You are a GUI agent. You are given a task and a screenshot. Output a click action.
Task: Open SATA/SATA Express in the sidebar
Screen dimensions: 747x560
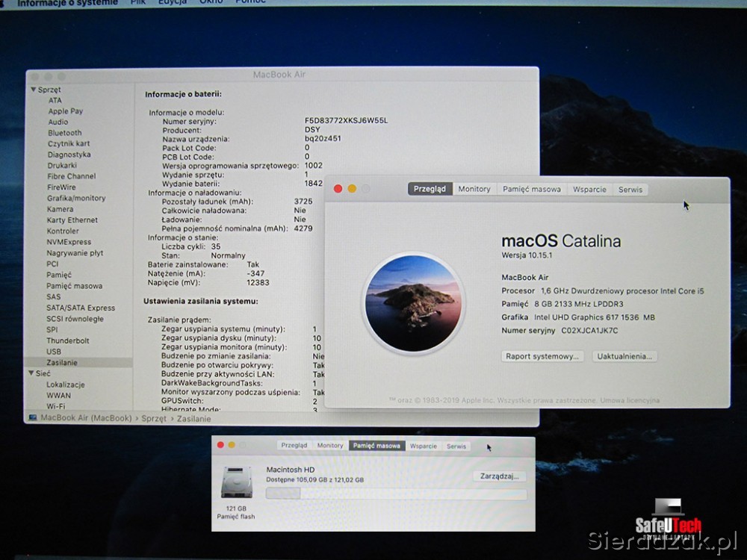point(81,308)
